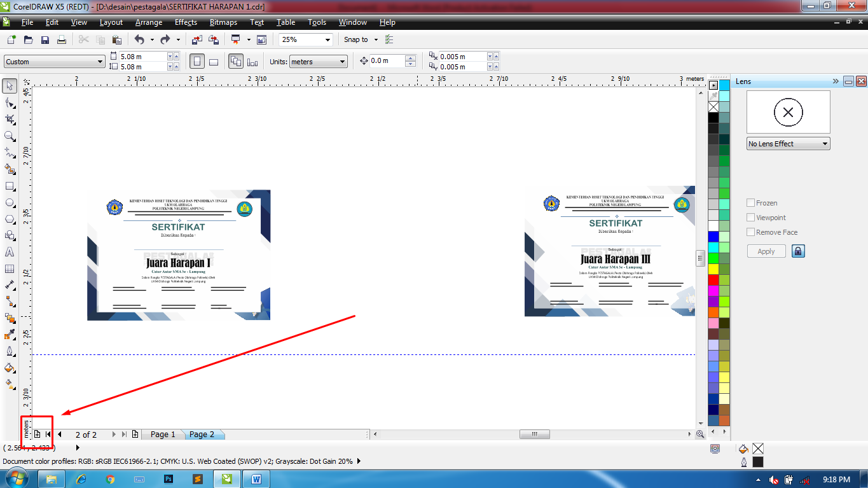
Task: Select the Crop tool
Action: click(9, 118)
